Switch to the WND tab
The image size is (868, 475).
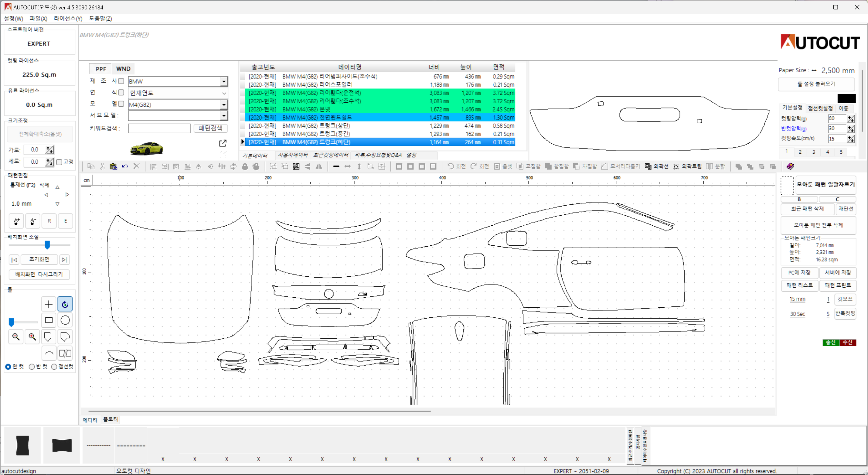pyautogui.click(x=123, y=69)
